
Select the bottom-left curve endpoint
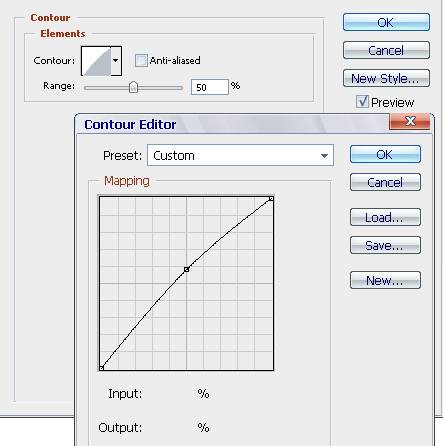click(x=102, y=368)
